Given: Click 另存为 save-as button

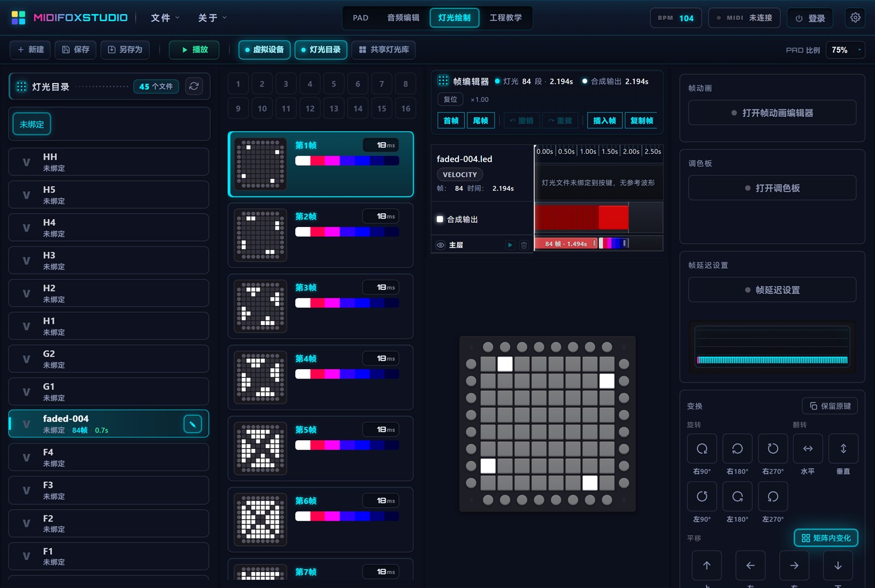Looking at the screenshot, I should point(125,49).
